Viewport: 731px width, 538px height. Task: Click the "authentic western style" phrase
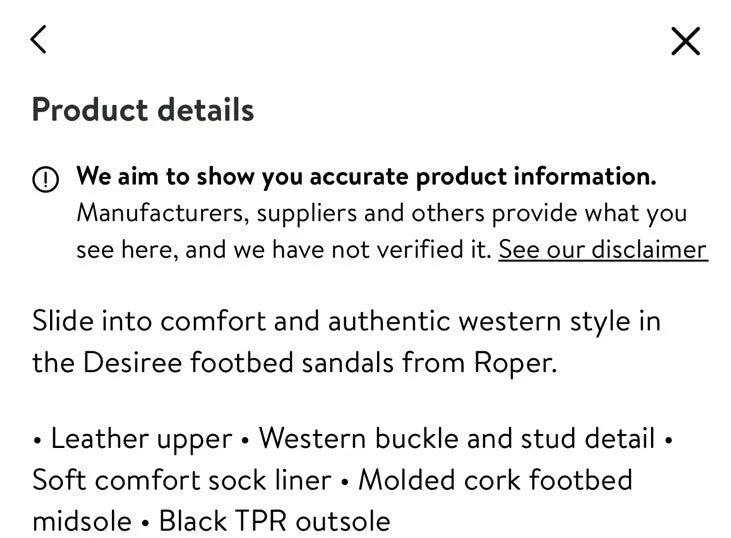468,322
